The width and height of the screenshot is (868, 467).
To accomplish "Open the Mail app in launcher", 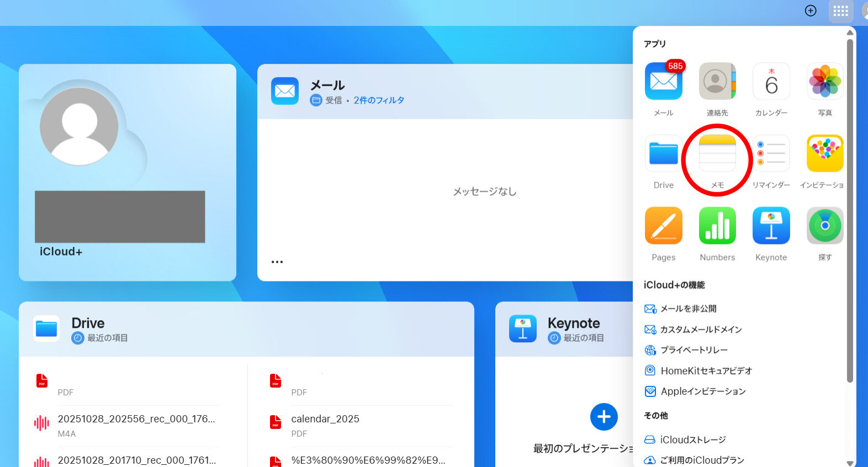I will pos(663,81).
